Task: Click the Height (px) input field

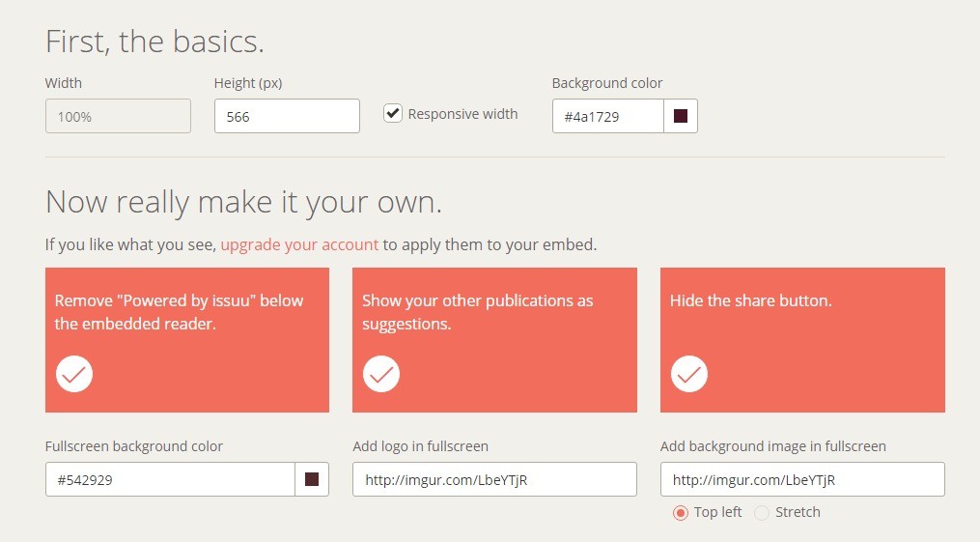Action: tap(287, 116)
